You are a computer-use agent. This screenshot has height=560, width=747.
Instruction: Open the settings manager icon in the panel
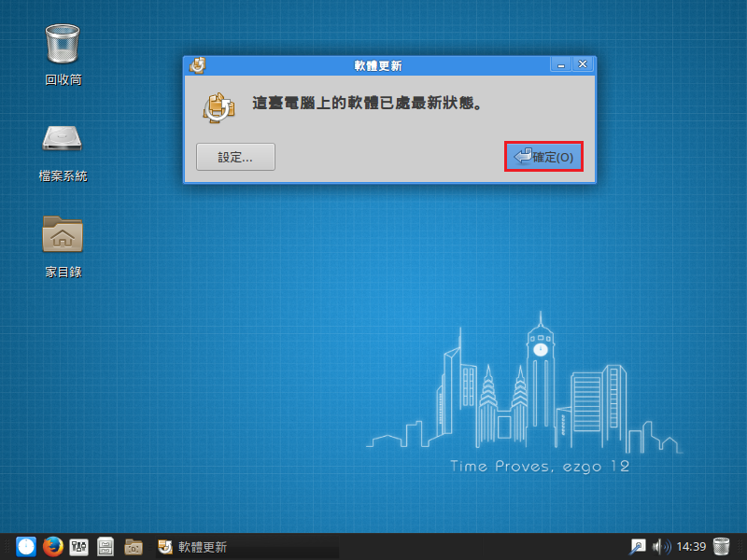point(78,547)
